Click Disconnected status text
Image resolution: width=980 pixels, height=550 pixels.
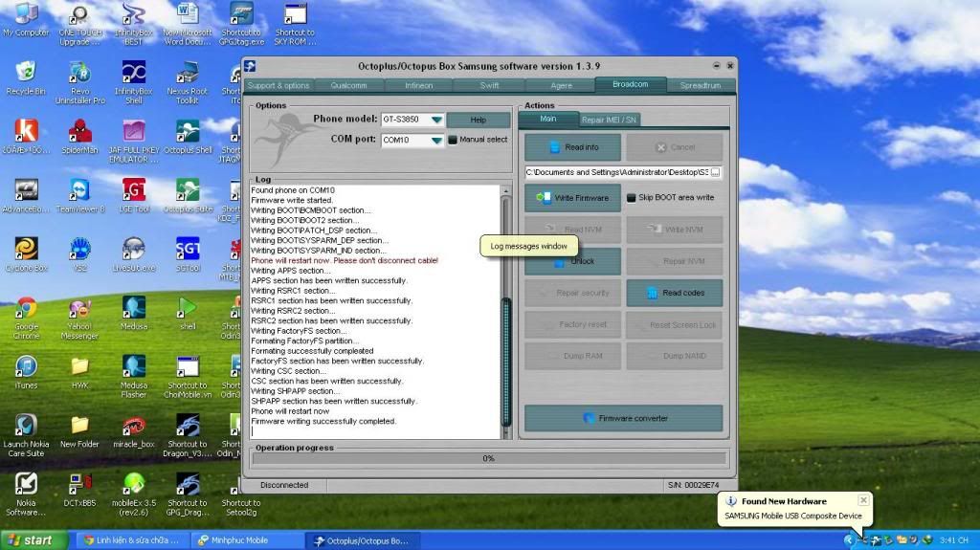tap(284, 485)
